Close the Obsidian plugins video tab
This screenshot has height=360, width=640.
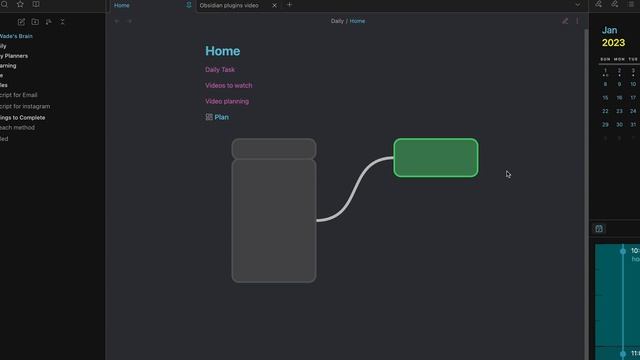(x=274, y=5)
